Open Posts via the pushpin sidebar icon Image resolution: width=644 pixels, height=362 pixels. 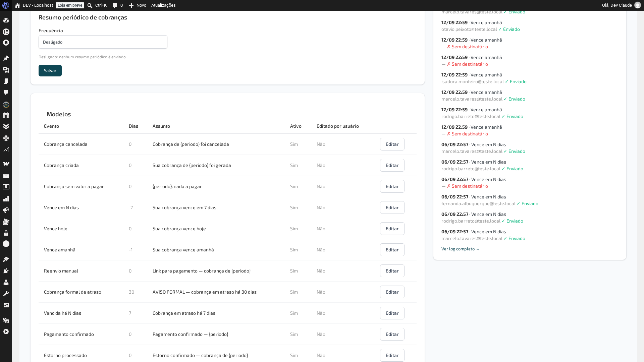click(x=6, y=58)
